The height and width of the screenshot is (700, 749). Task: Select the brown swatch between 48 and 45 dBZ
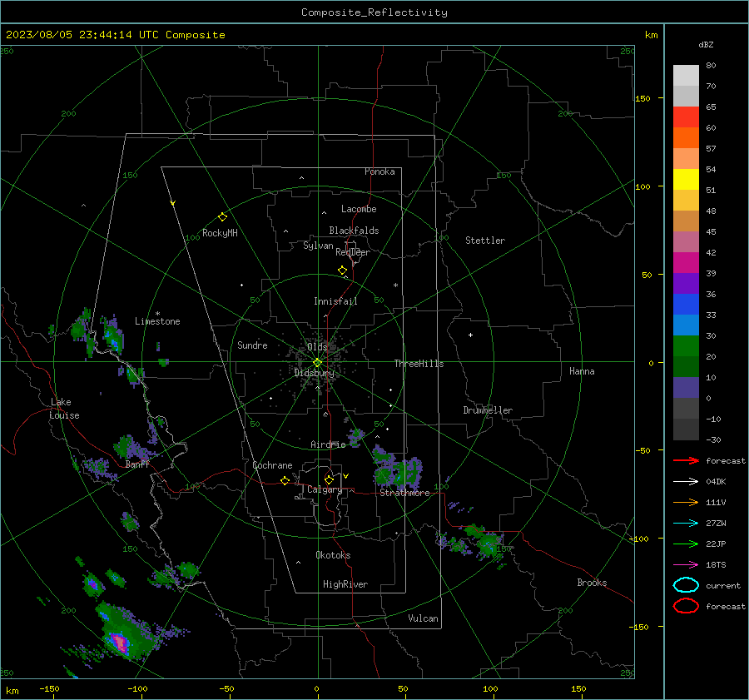[x=686, y=221]
